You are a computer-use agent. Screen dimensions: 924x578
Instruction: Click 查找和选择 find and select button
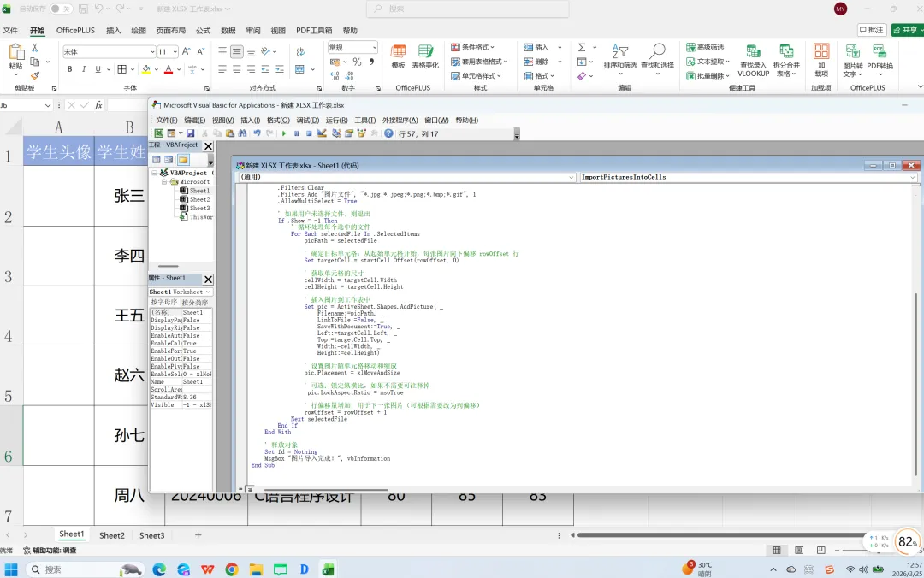pyautogui.click(x=657, y=58)
